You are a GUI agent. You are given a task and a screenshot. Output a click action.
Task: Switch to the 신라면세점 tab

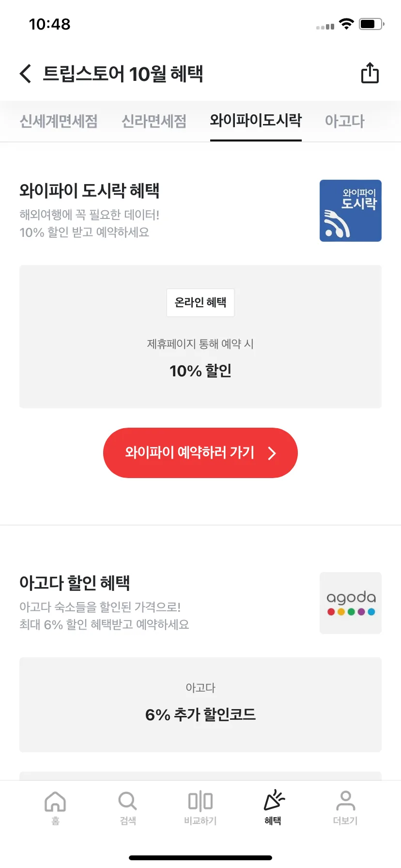click(x=154, y=121)
